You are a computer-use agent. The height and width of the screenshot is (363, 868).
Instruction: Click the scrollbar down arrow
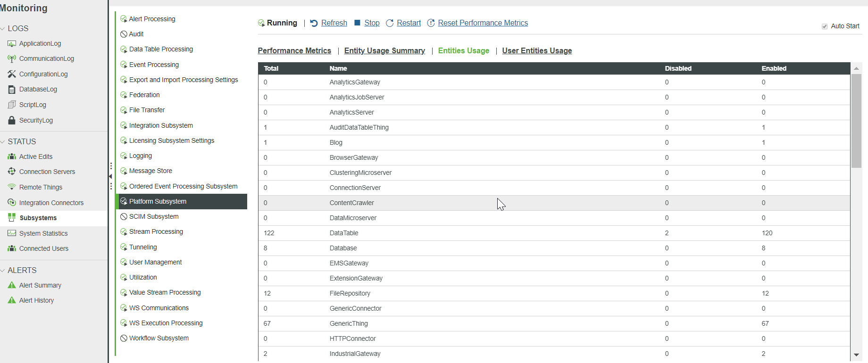(856, 355)
